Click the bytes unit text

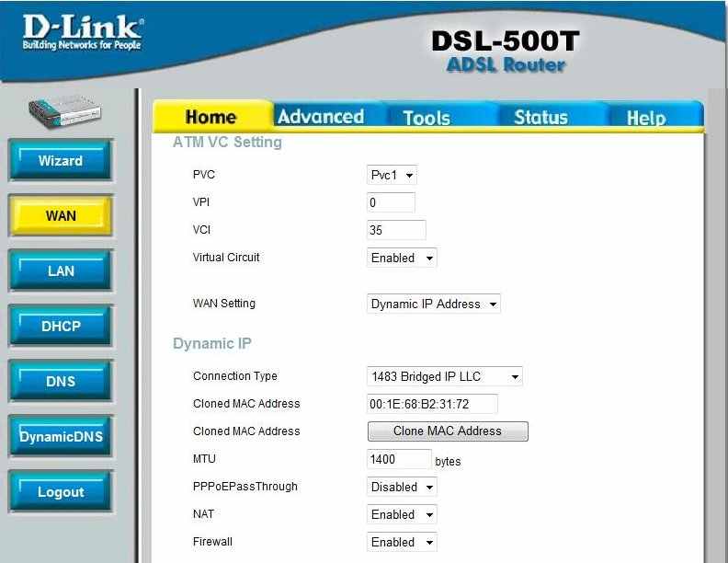pos(448,461)
